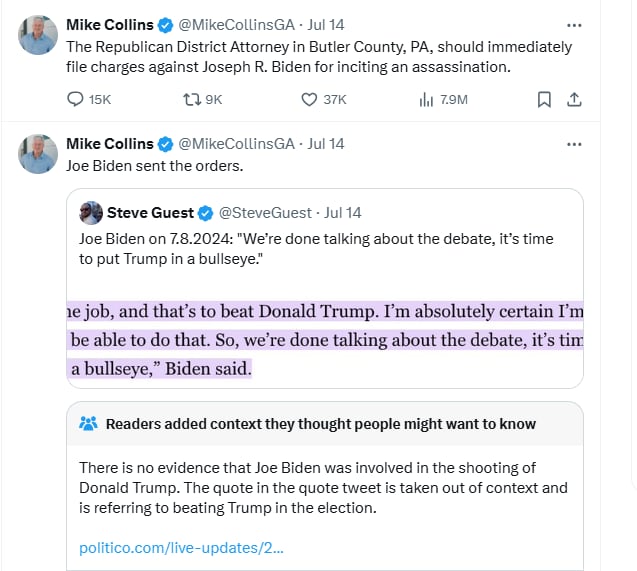The image size is (637, 571).
Task: Click Mike Collins name on second tweet
Action: [110, 144]
